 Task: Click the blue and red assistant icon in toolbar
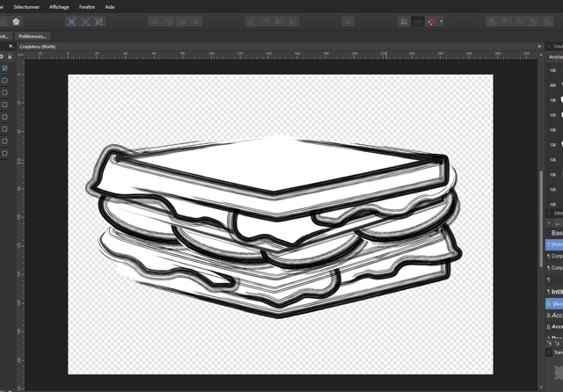pyautogui.click(x=16, y=21)
